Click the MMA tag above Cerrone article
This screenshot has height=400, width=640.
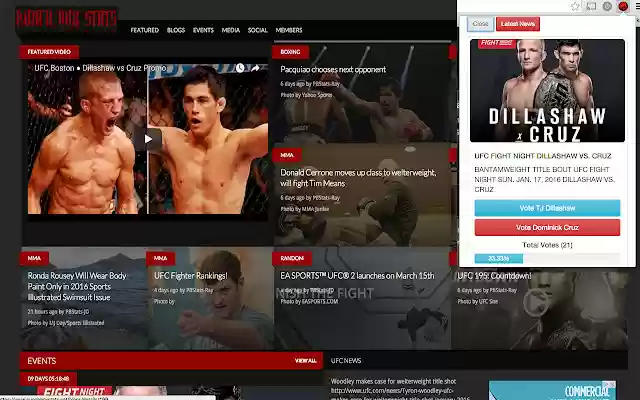pyautogui.click(x=287, y=155)
